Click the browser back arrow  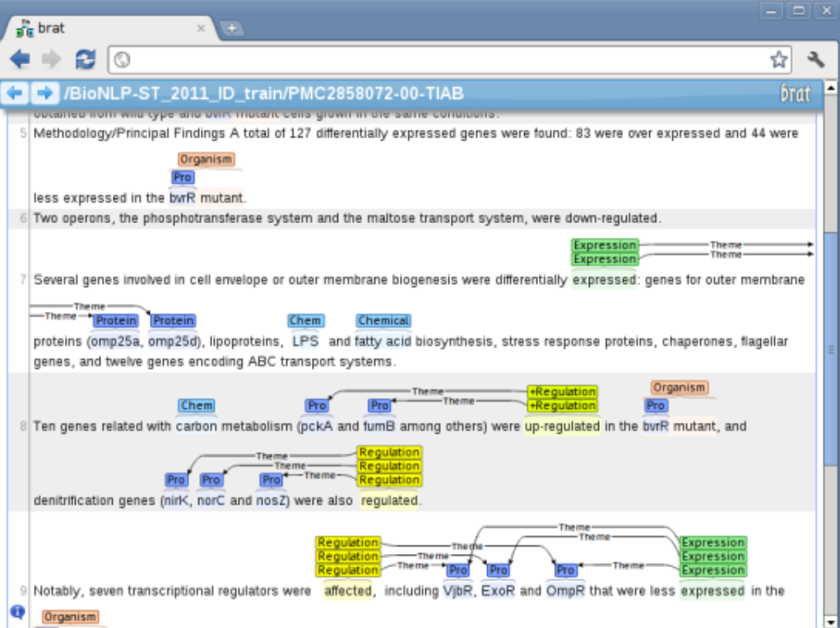click(21, 59)
